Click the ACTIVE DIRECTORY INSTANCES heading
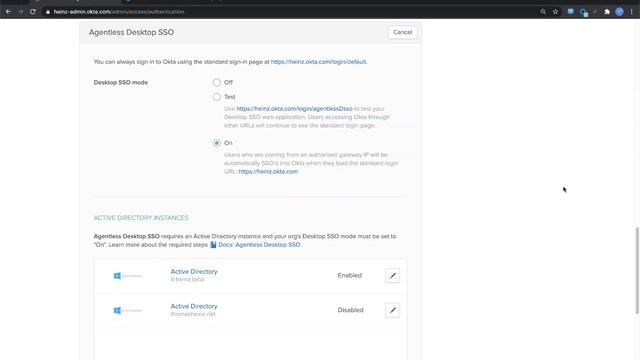The width and height of the screenshot is (640, 360). pyautogui.click(x=141, y=218)
